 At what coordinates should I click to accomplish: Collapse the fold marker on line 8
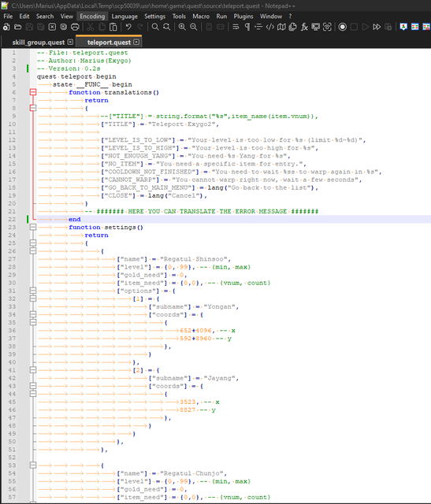[x=33, y=108]
